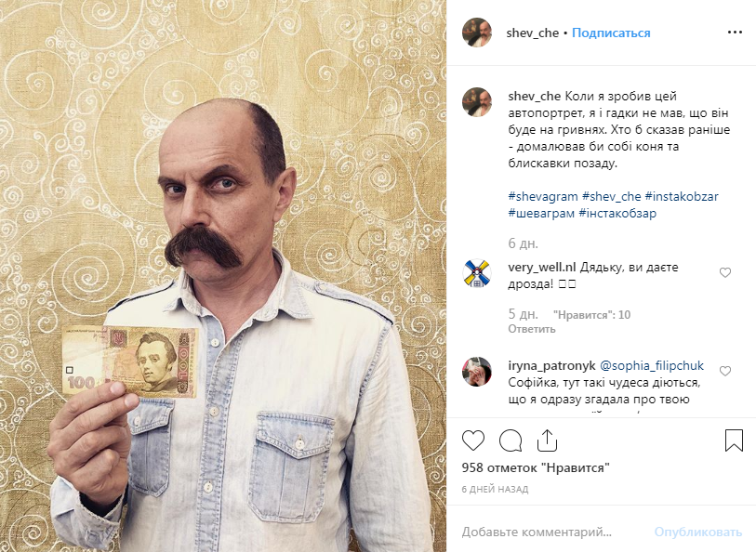Screen dimensions: 756x552
Task: Open the @sophia_filipchuk mention
Action: coord(652,365)
